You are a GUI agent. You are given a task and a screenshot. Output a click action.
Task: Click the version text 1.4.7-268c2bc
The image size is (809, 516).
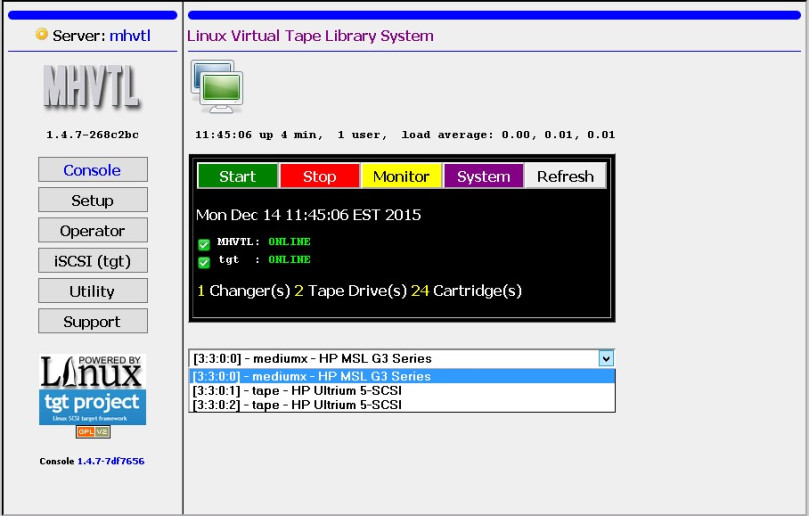(x=92, y=135)
